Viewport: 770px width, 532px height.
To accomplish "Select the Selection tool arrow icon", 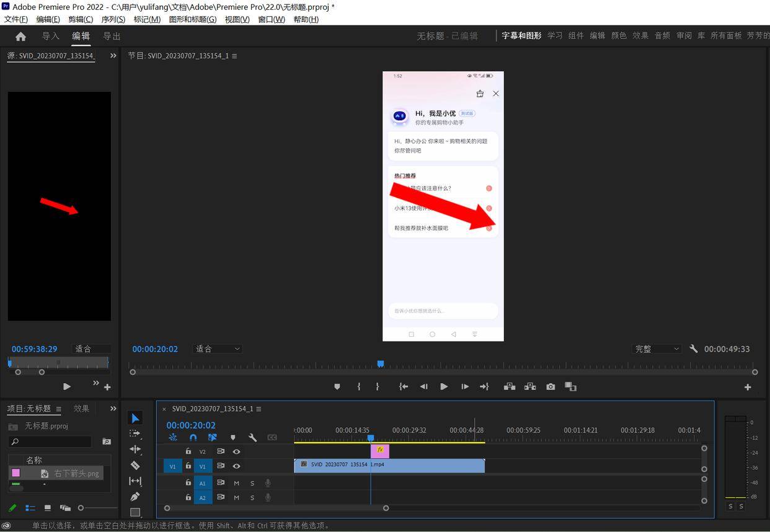I will tap(134, 417).
